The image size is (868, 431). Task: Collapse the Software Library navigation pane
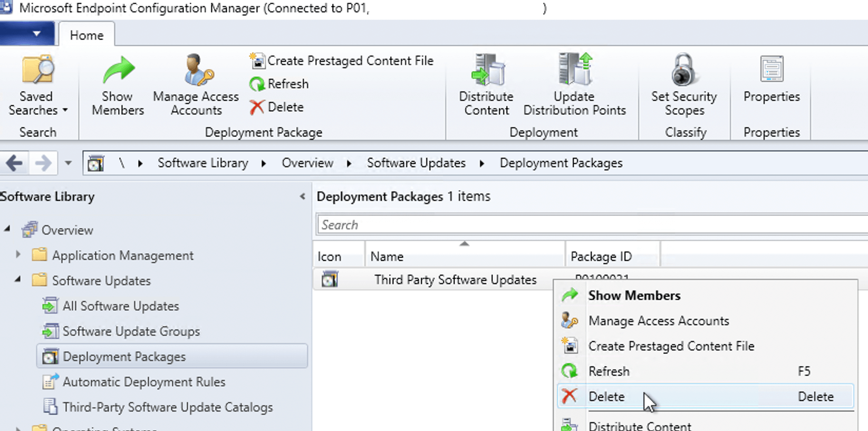302,197
